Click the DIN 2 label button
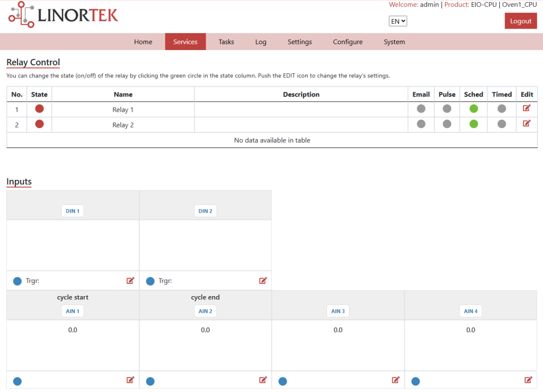 click(206, 211)
